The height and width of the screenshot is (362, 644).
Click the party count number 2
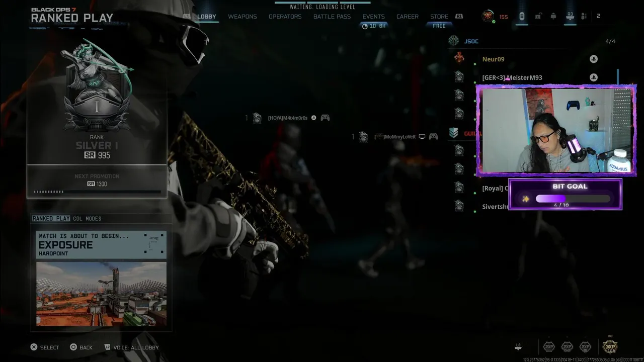(598, 16)
